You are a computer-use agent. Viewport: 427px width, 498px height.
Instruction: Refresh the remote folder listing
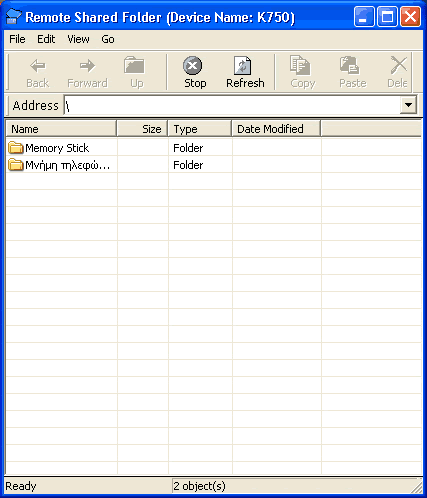[245, 72]
